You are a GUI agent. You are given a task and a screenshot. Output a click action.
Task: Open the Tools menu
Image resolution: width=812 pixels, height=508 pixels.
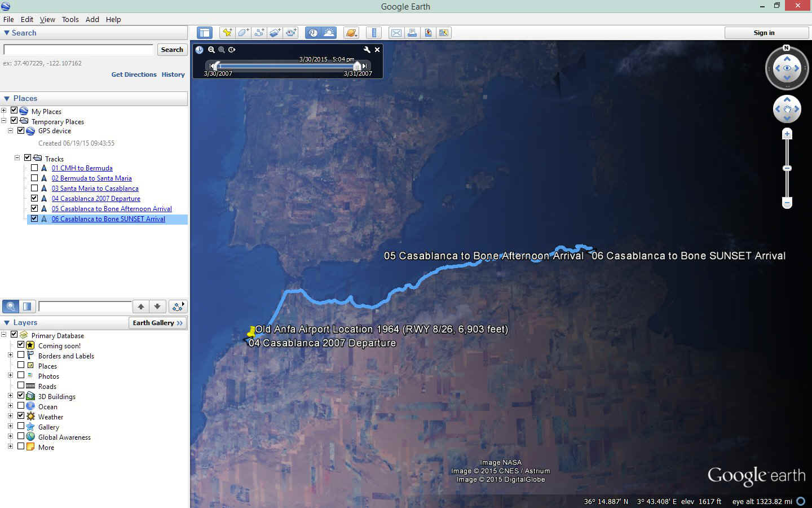70,19
